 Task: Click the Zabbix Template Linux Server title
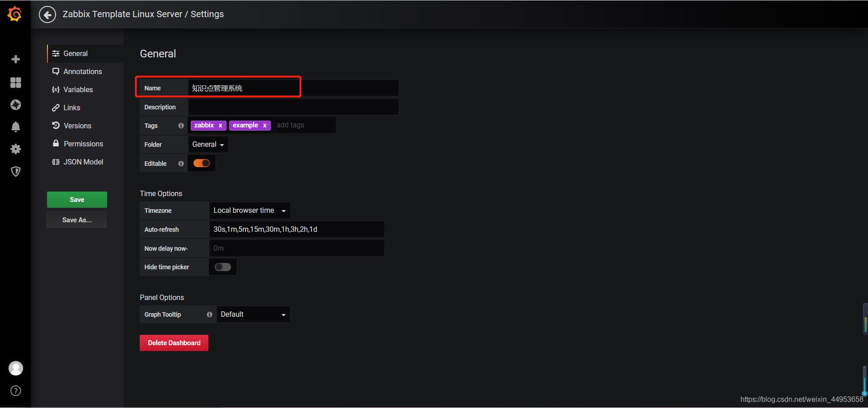[x=123, y=14]
